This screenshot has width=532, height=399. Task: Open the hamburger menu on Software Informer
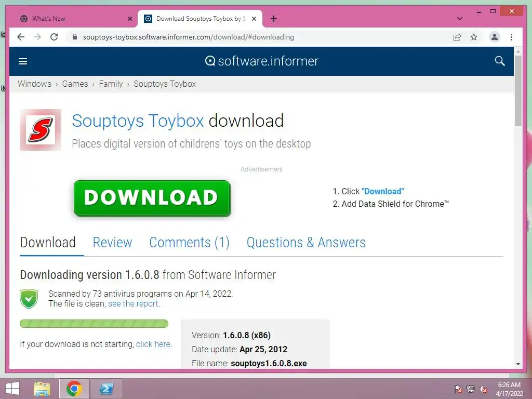pos(23,61)
